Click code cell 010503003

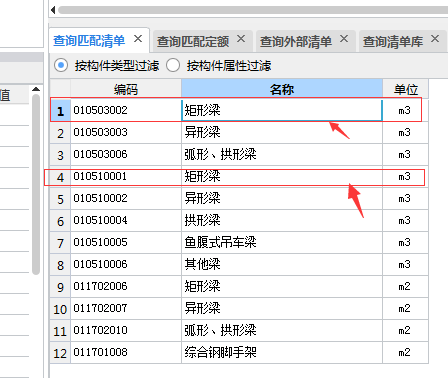click(126, 132)
